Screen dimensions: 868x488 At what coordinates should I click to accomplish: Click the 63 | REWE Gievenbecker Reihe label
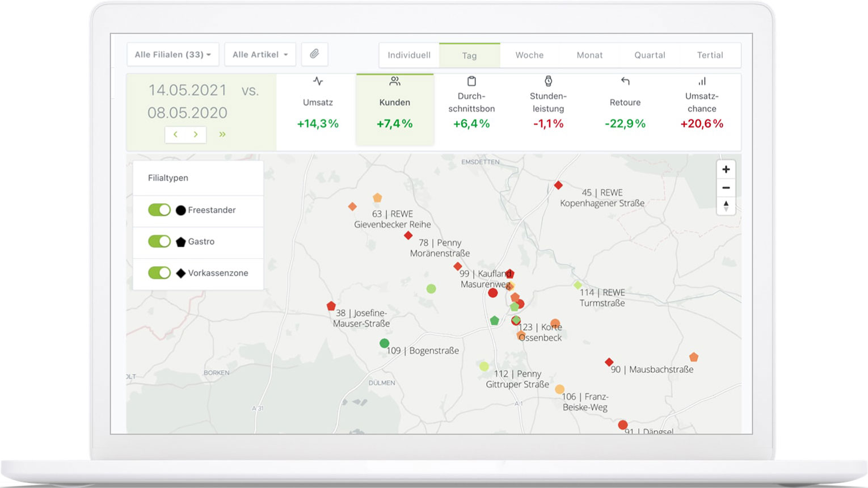tap(393, 219)
